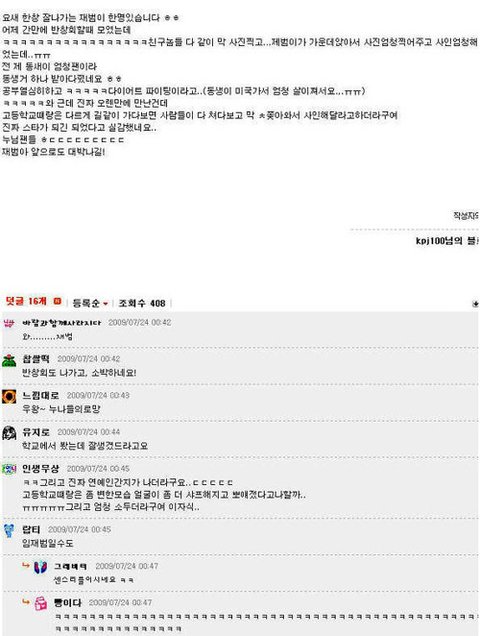The width and height of the screenshot is (480, 636).
Task: Click the black-and-white avatar next to 유지로
Action: point(9,433)
